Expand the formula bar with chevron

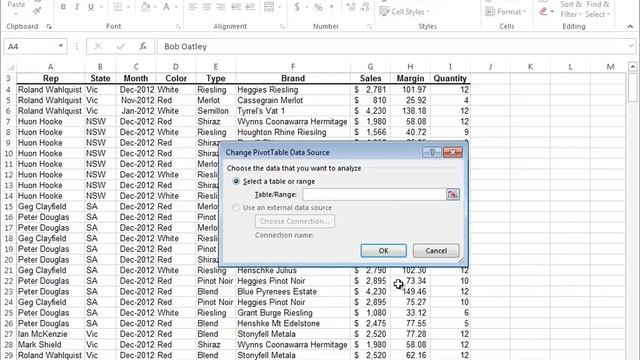point(631,46)
